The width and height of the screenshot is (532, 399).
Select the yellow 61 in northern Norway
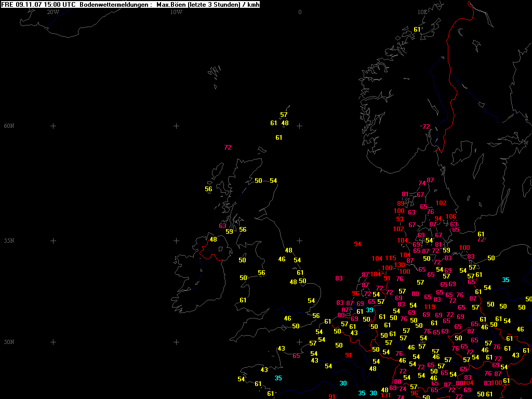click(x=417, y=30)
